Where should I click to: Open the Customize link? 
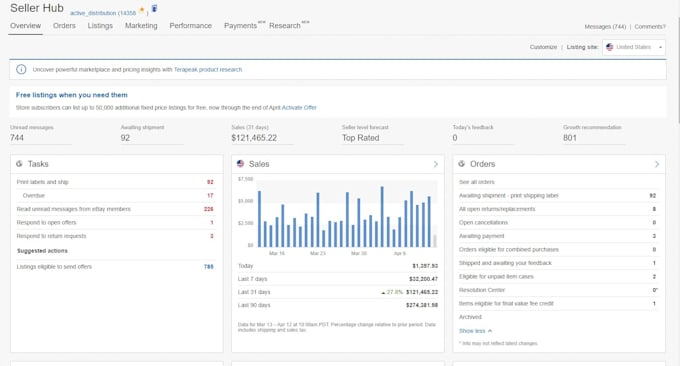coord(543,47)
